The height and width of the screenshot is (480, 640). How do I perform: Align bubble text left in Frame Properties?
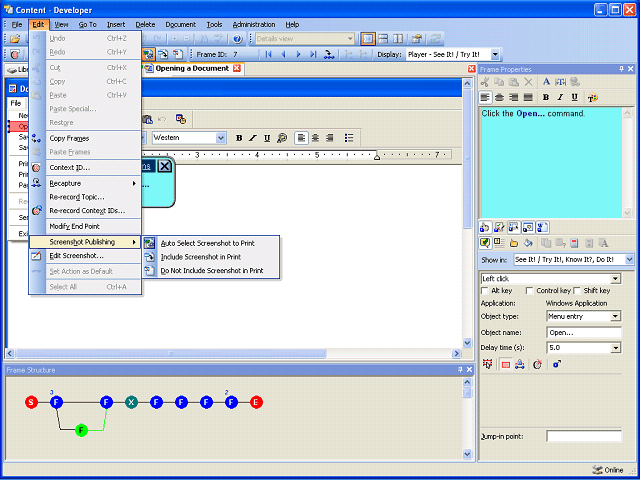pyautogui.click(x=485, y=97)
